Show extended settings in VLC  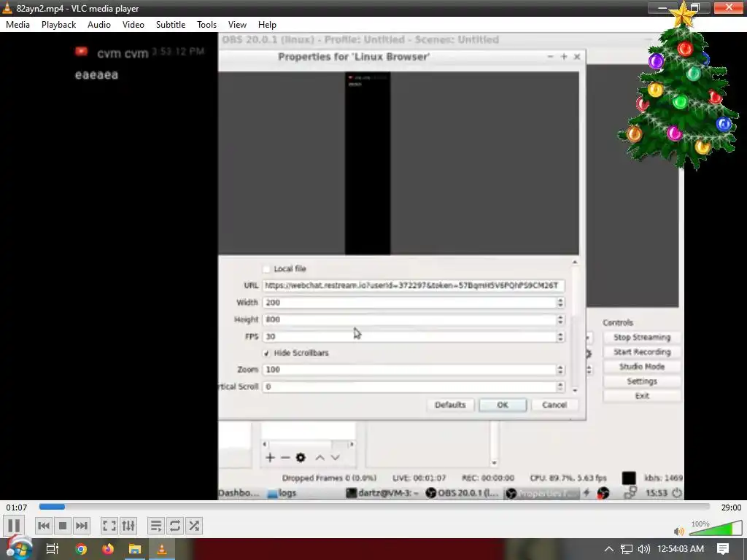tap(128, 526)
